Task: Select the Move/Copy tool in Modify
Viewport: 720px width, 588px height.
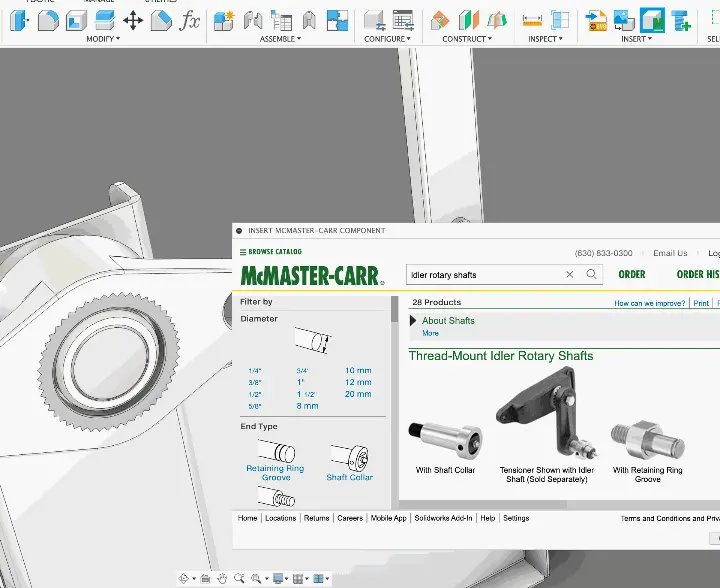Action: (133, 20)
